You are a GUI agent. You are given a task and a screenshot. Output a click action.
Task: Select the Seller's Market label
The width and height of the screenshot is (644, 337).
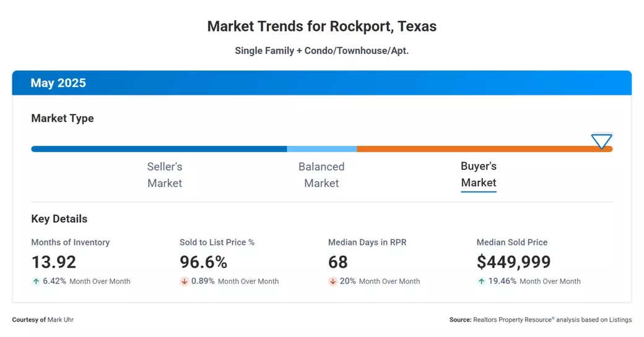[165, 174]
